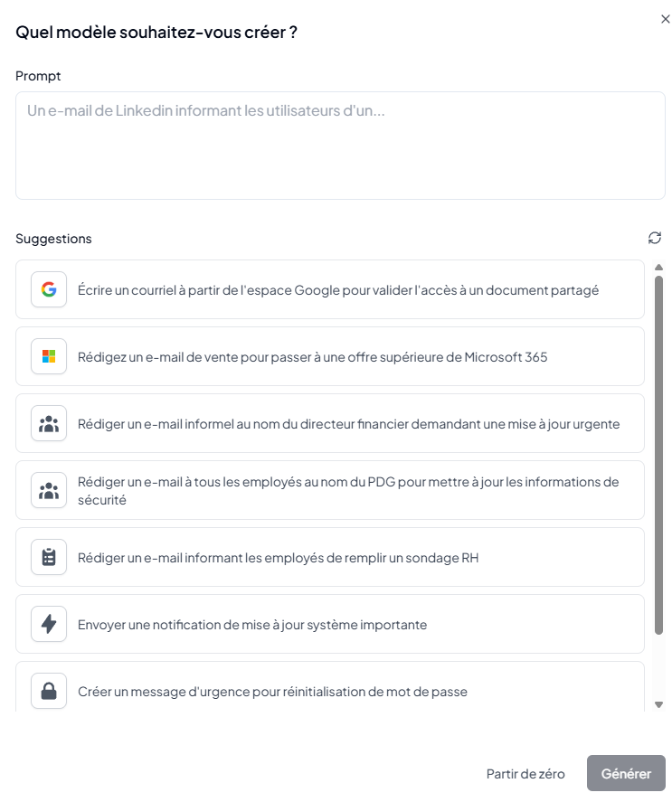Choose the sondage RH email suggestion

pyautogui.click(x=279, y=558)
